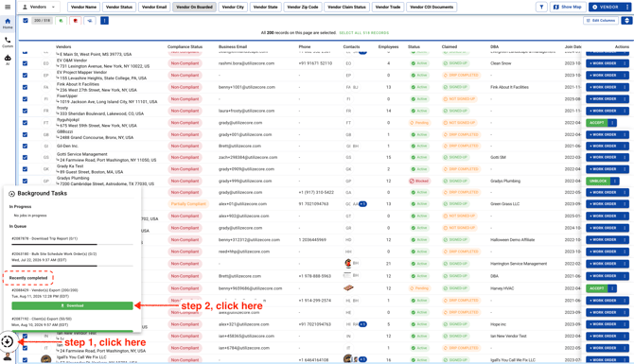Click the red bulk action icon
This screenshot has width=634, height=364.
click(x=75, y=20)
